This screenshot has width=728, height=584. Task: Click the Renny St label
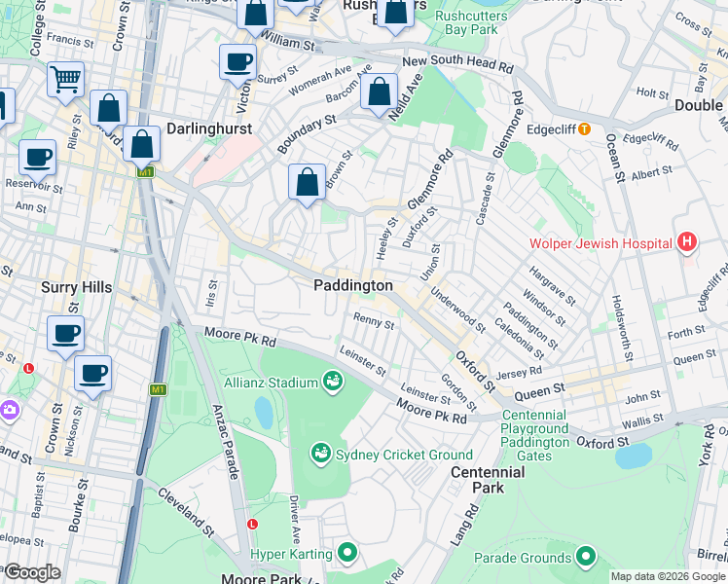(374, 321)
